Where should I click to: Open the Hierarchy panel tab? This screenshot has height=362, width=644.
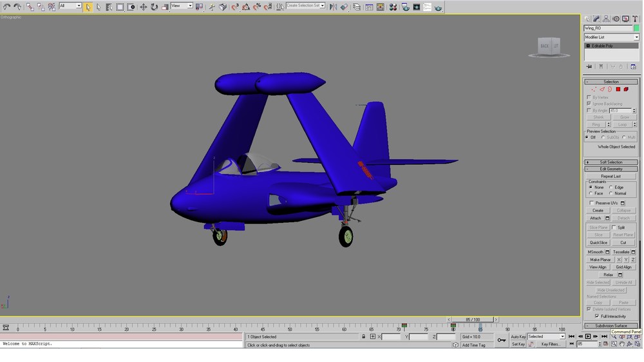[x=606, y=19]
